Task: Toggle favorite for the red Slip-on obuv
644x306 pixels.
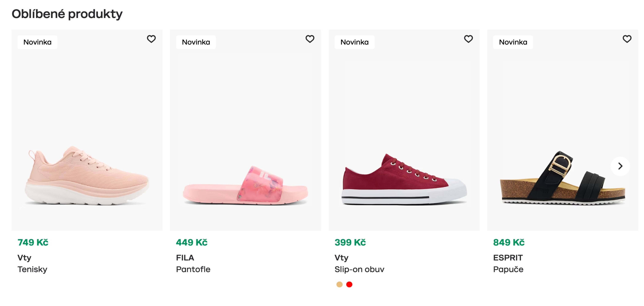Action: [x=469, y=39]
